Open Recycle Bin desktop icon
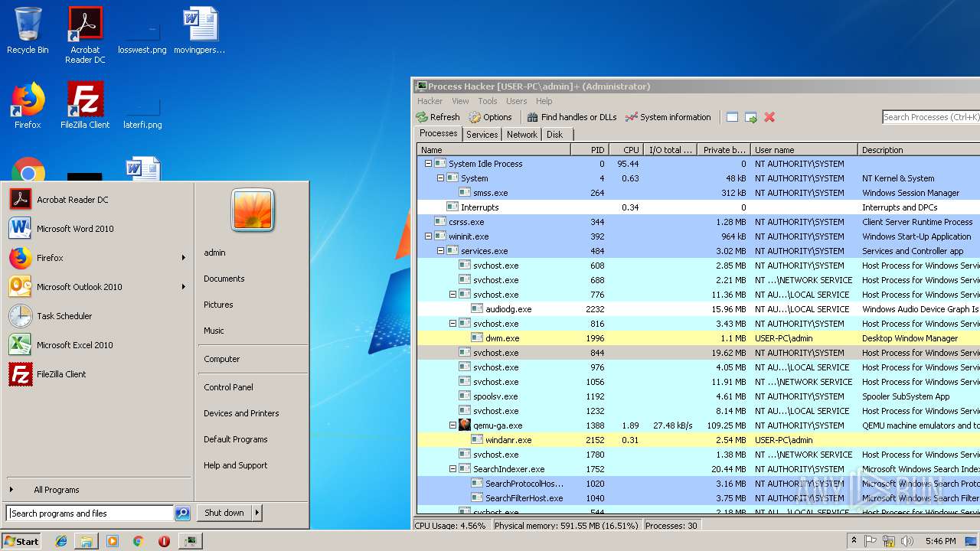 pyautogui.click(x=28, y=31)
